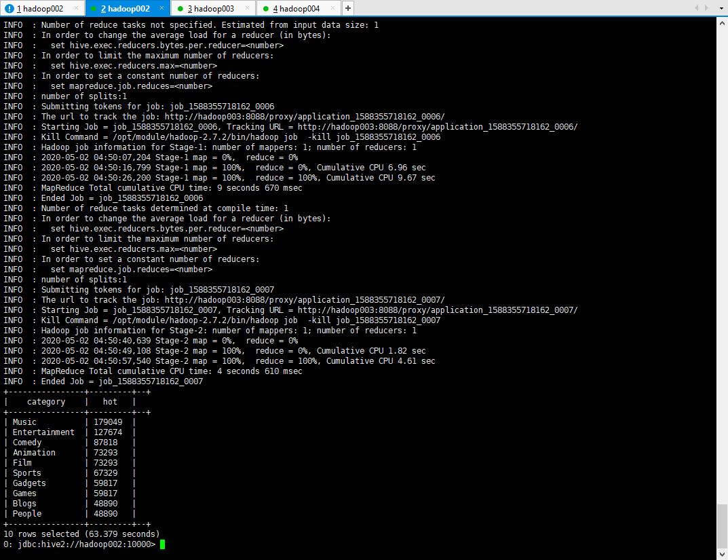Click the vertical scrollbar thumb
This screenshot has height=560, width=728.
coord(722,525)
